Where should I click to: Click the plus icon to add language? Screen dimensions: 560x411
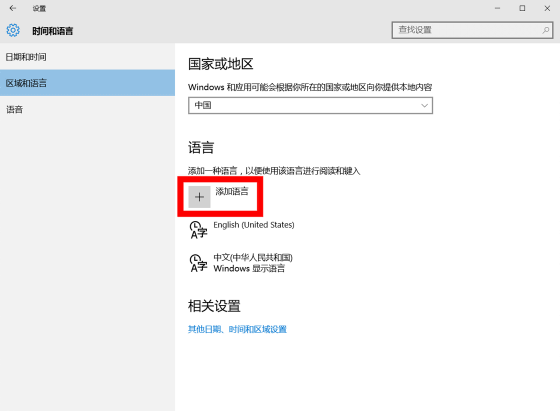tap(199, 197)
